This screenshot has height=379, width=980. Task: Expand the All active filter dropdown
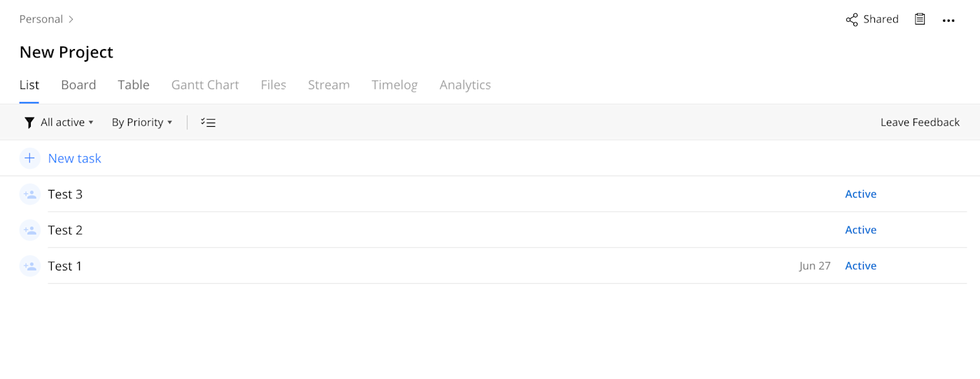click(x=67, y=123)
